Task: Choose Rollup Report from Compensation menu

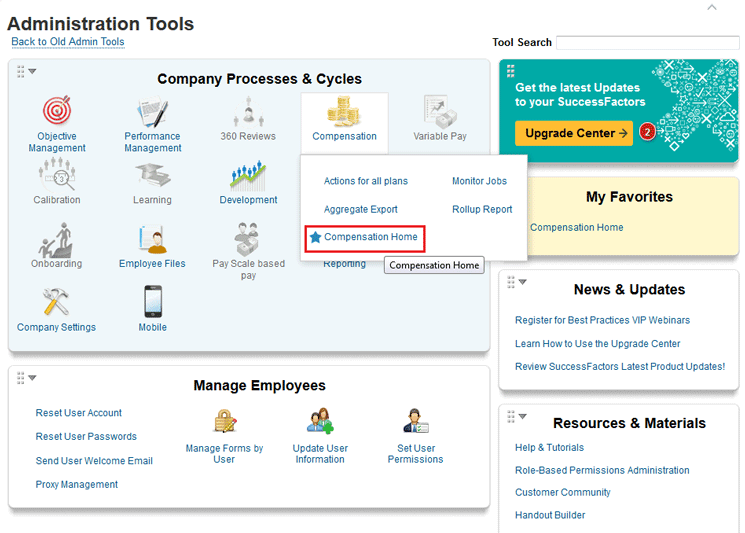Action: click(482, 210)
